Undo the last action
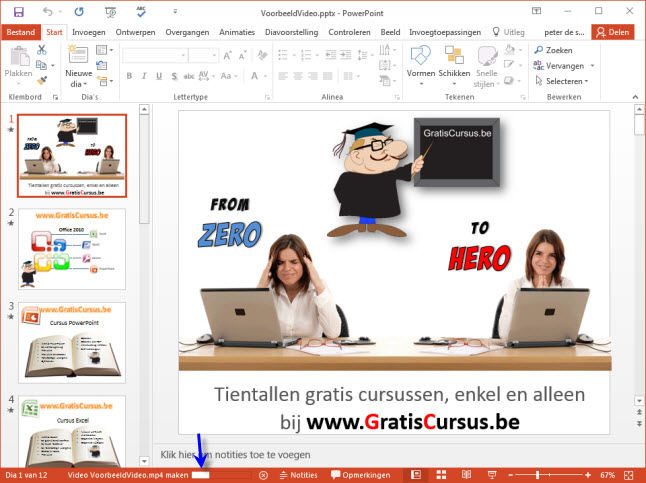The height and width of the screenshot is (483, 646). point(48,12)
